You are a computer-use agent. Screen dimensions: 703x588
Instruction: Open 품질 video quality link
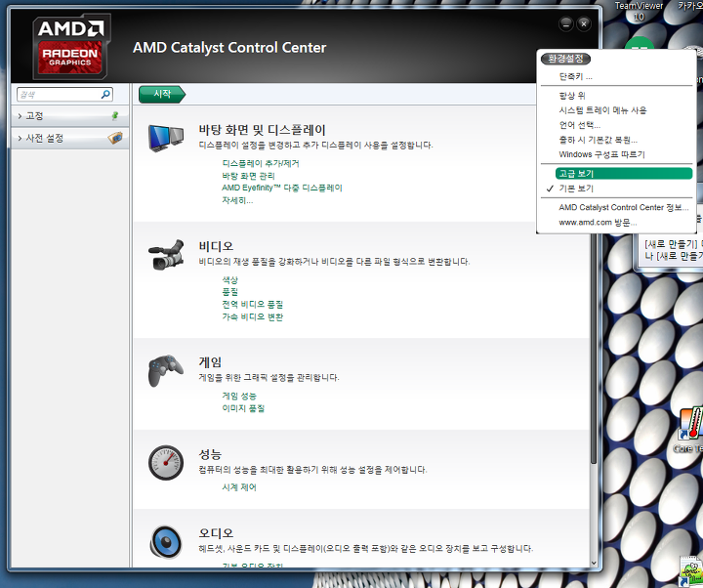pyautogui.click(x=230, y=292)
